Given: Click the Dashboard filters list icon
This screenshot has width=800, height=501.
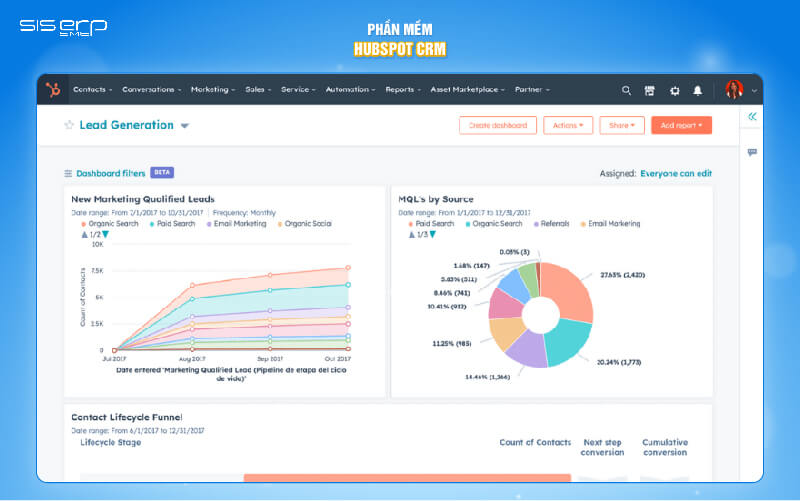Looking at the screenshot, I should click(68, 173).
